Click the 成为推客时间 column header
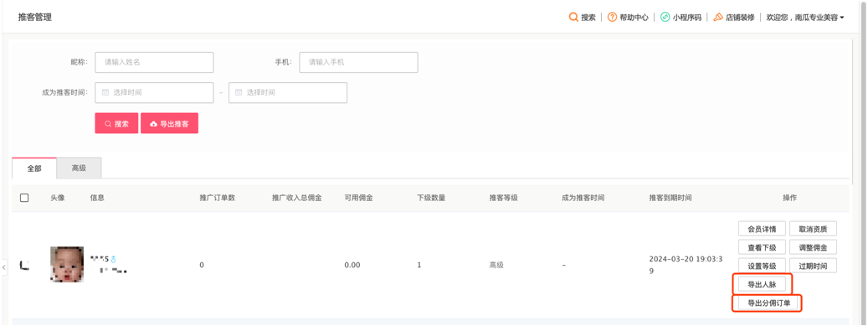 pos(583,198)
